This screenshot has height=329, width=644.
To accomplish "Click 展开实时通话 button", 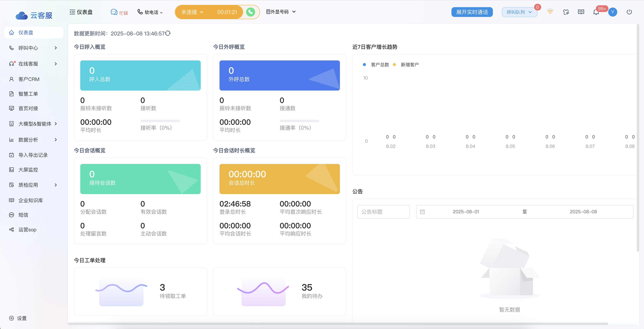I will (472, 12).
